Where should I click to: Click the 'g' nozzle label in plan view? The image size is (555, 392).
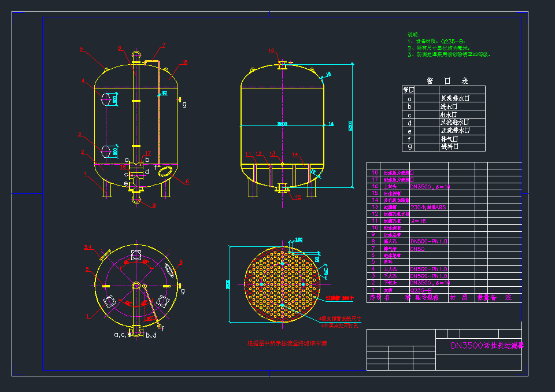pyautogui.click(x=183, y=291)
